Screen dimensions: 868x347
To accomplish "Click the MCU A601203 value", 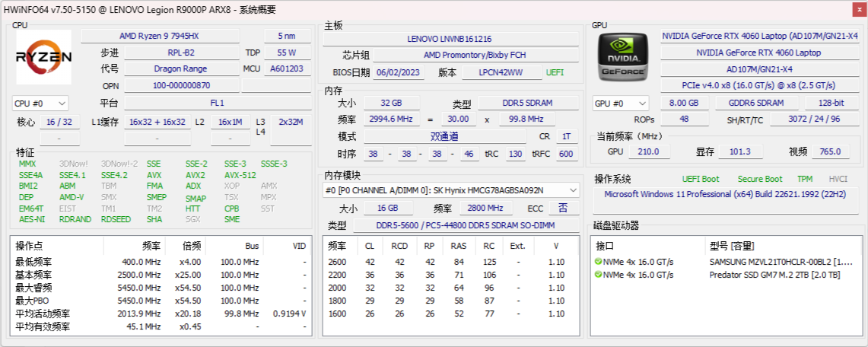I will click(x=288, y=68).
